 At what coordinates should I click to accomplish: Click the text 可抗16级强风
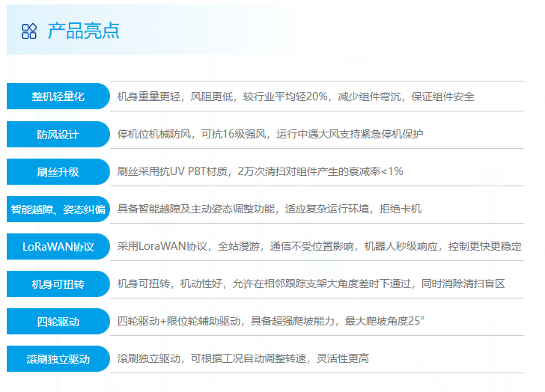228,134
